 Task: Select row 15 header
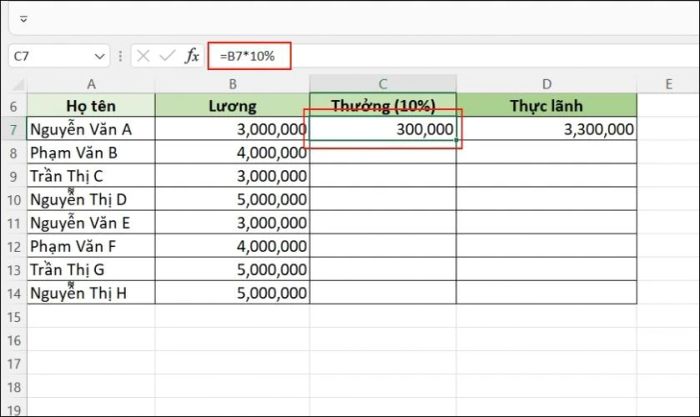(x=13, y=317)
